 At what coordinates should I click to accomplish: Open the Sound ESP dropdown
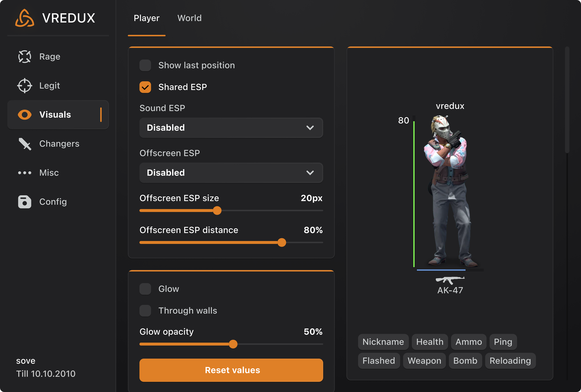click(231, 128)
